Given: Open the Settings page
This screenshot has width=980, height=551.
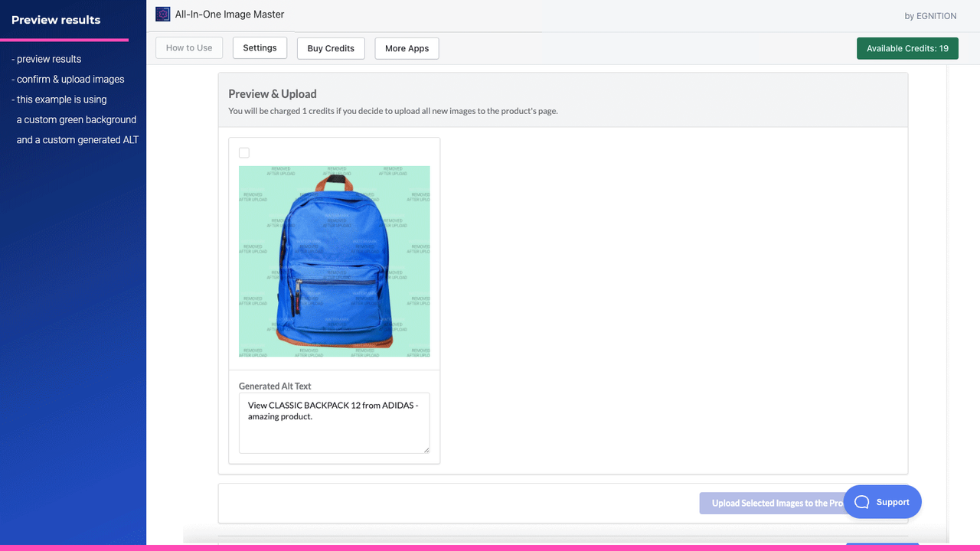Looking at the screenshot, I should coord(260,47).
